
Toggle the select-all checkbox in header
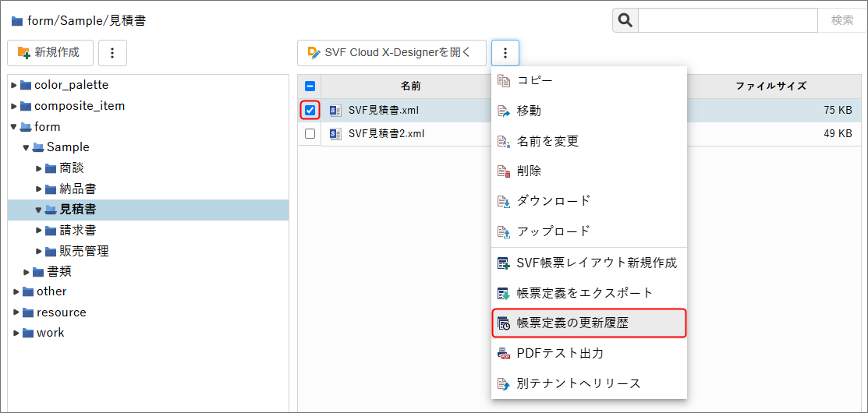(x=310, y=86)
